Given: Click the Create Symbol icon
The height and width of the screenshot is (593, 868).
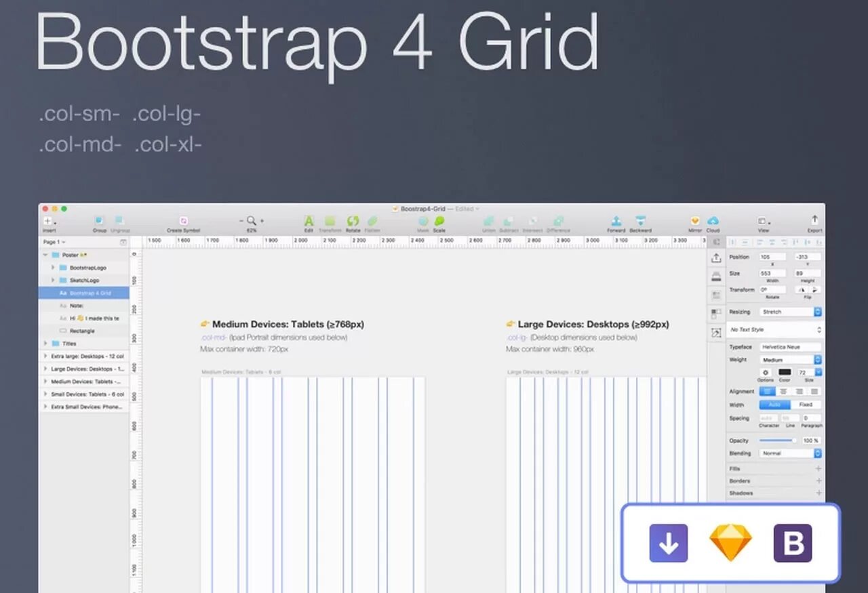Looking at the screenshot, I should [183, 221].
